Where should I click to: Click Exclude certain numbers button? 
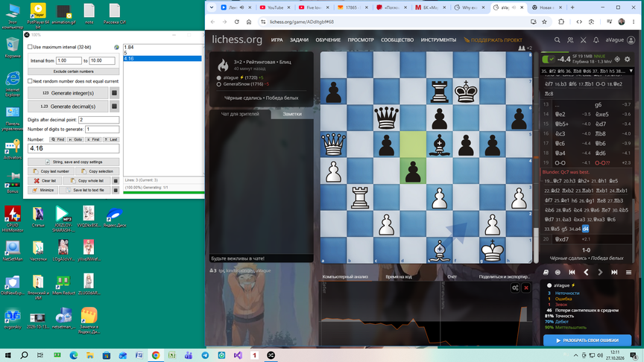(x=74, y=72)
